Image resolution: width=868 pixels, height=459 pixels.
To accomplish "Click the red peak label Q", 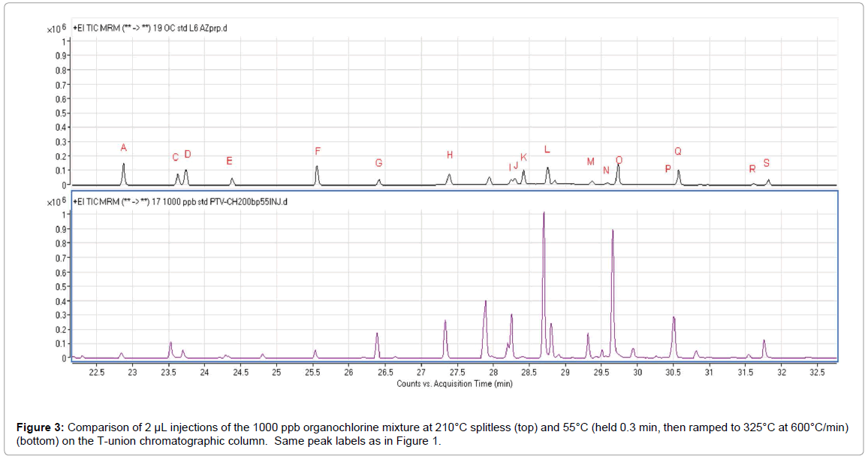I will (x=677, y=151).
